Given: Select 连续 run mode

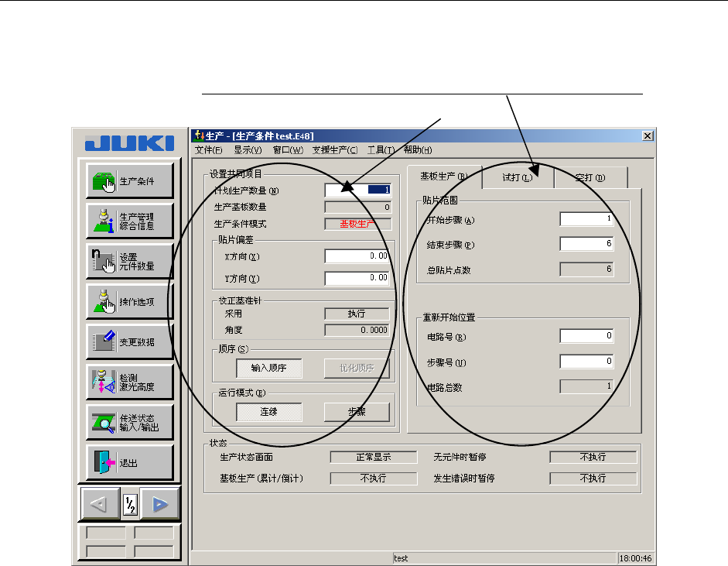Looking at the screenshot, I should (x=268, y=412).
